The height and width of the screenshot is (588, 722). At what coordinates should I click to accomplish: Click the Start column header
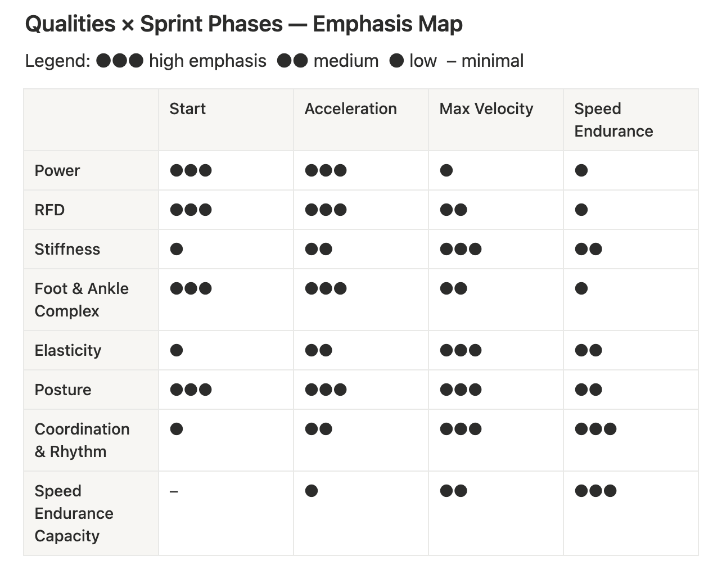pyautogui.click(x=187, y=108)
